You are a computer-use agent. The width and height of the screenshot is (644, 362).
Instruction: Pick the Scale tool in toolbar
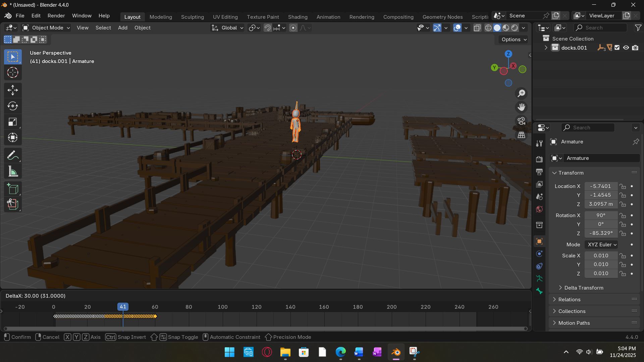(x=13, y=122)
